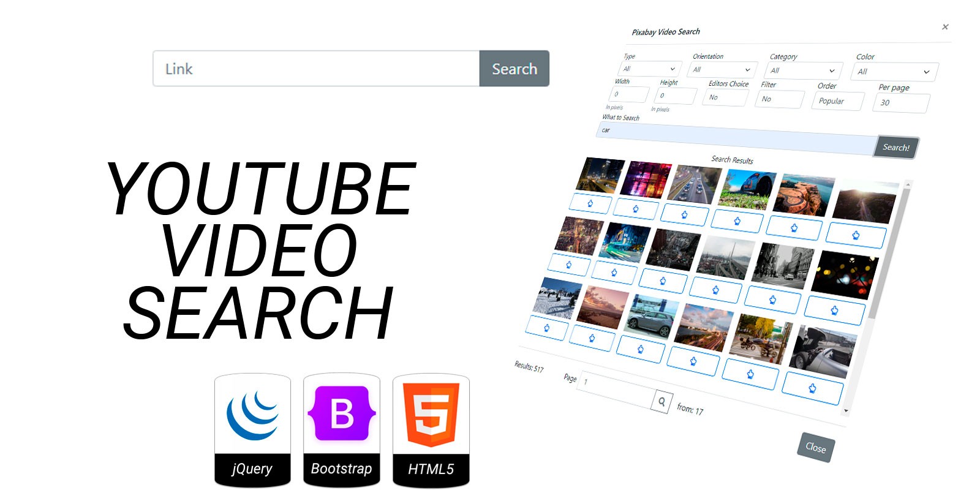This screenshot has width=980, height=490.
Task: Pick the video under the parked silver hatchback thumbnail
Action: tap(641, 349)
